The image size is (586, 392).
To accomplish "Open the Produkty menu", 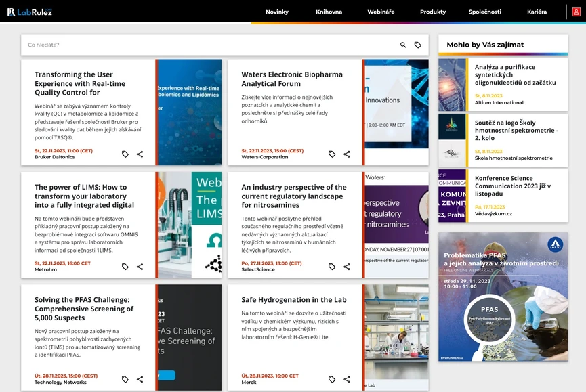I will point(433,12).
